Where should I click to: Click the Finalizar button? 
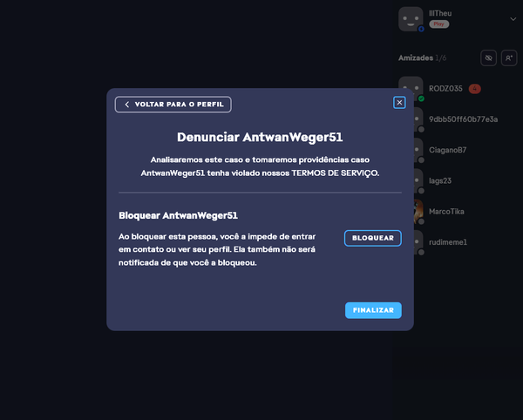[x=373, y=310]
